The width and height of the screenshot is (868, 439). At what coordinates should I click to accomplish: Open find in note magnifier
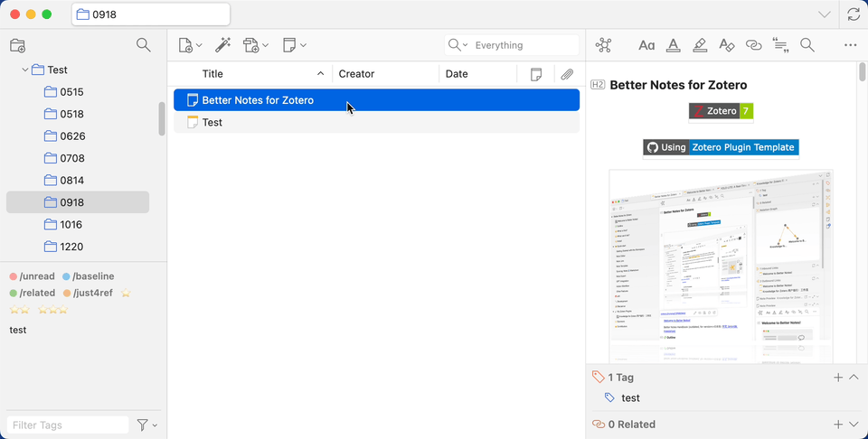coord(807,45)
